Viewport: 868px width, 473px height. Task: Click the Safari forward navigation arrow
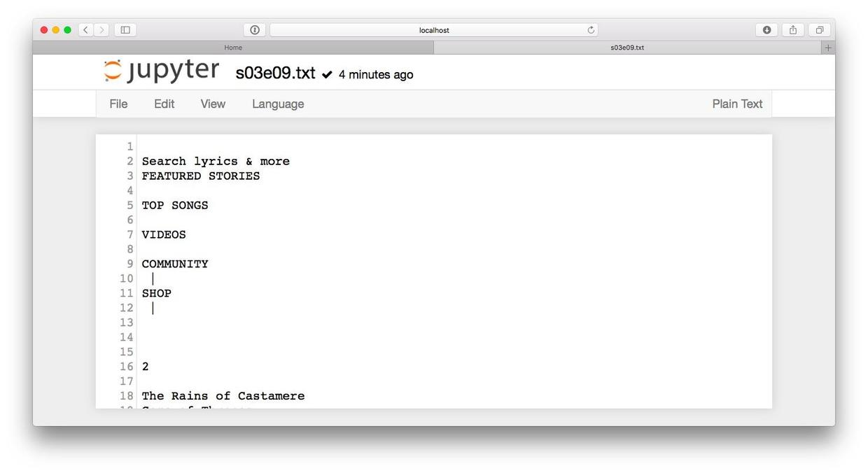click(102, 29)
